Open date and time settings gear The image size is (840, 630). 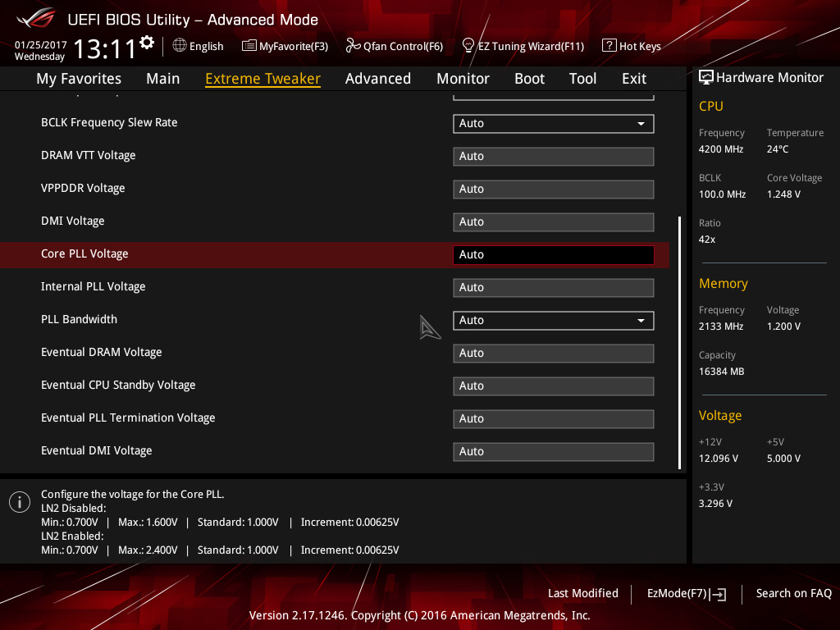pos(147,43)
